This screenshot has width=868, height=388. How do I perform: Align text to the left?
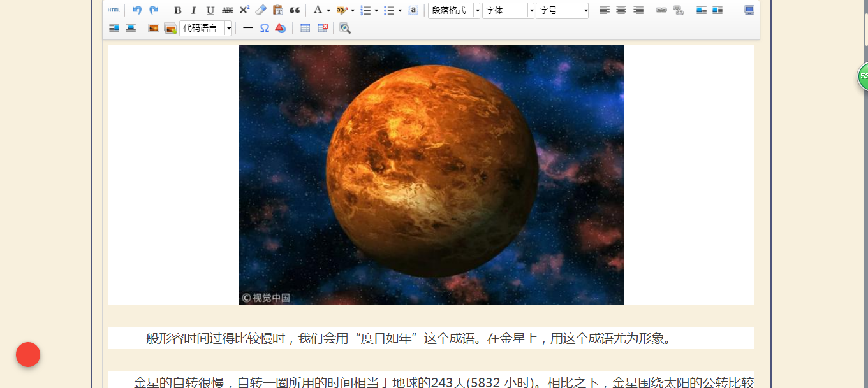(605, 10)
